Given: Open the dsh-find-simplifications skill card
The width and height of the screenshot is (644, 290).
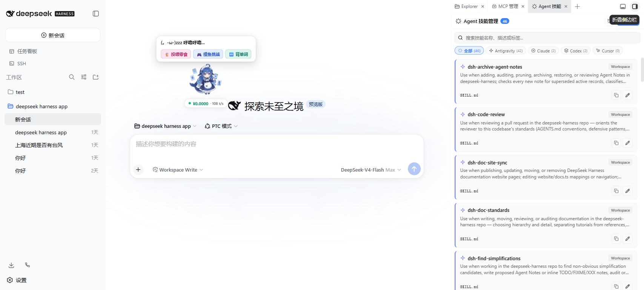Looking at the screenshot, I should click(x=546, y=271).
